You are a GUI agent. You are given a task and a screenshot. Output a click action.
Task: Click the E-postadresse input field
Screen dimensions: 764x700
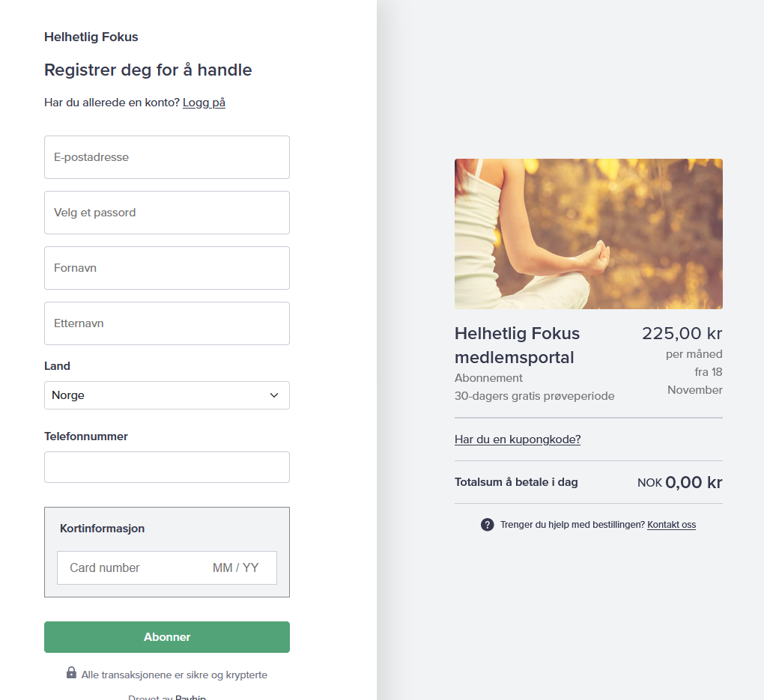(x=166, y=157)
